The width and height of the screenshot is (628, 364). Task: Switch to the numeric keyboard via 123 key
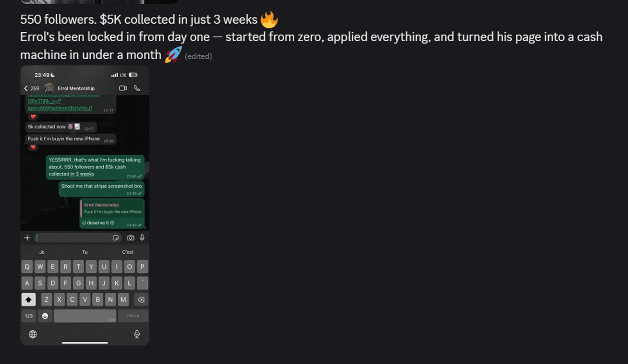point(29,316)
